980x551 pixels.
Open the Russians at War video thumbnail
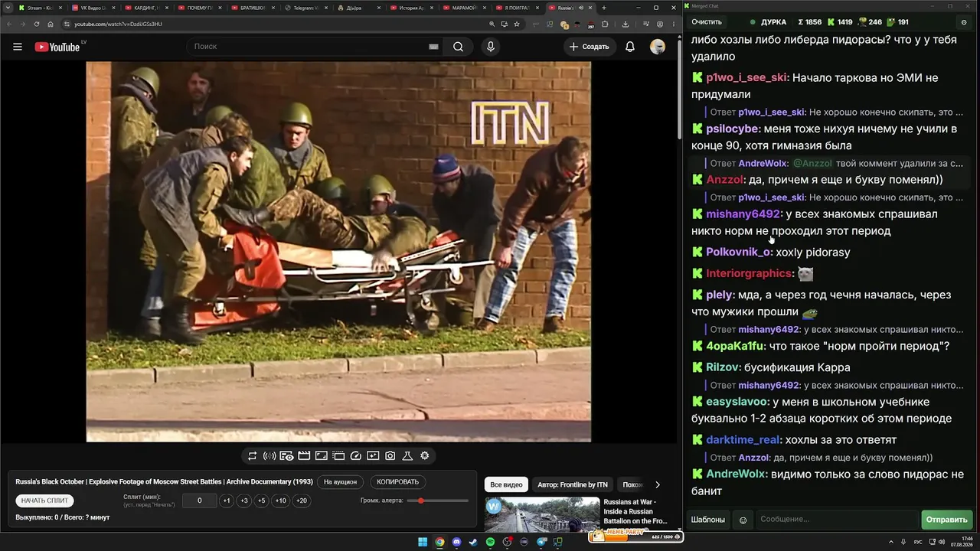(x=542, y=514)
